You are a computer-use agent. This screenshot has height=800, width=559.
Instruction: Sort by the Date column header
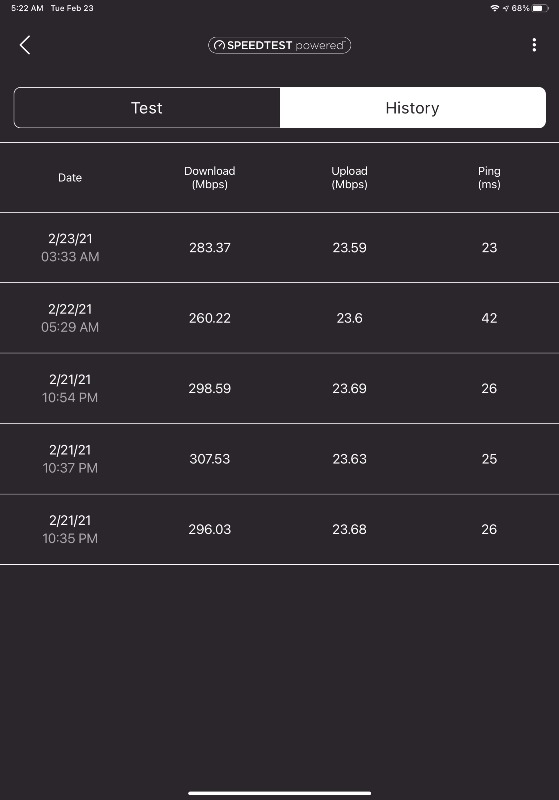click(x=70, y=178)
